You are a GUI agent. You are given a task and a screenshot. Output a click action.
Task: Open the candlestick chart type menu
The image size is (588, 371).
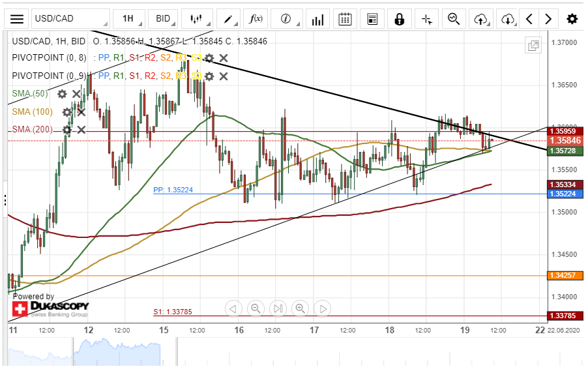click(x=197, y=19)
